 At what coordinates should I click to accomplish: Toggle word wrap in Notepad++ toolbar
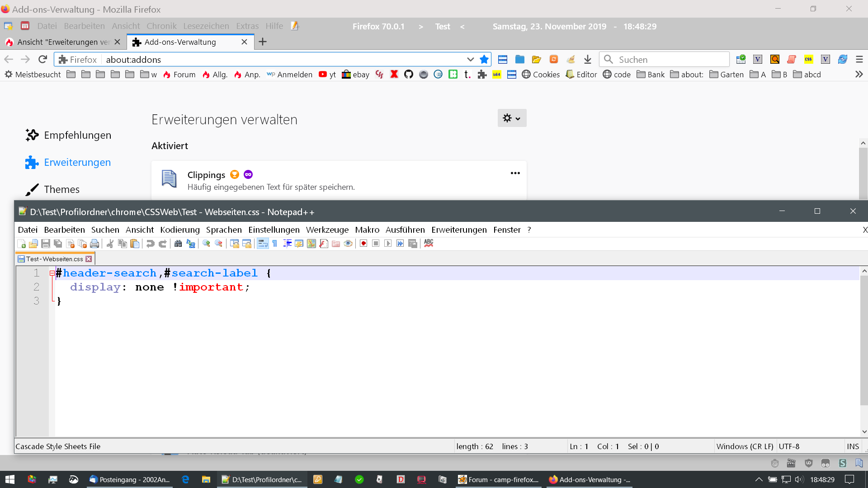click(x=262, y=244)
